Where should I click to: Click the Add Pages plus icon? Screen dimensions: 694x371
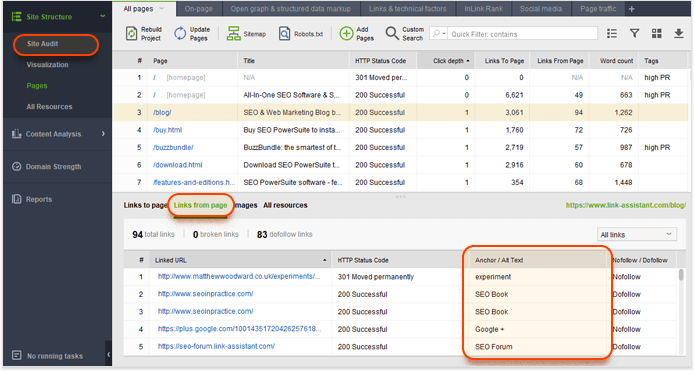click(346, 34)
